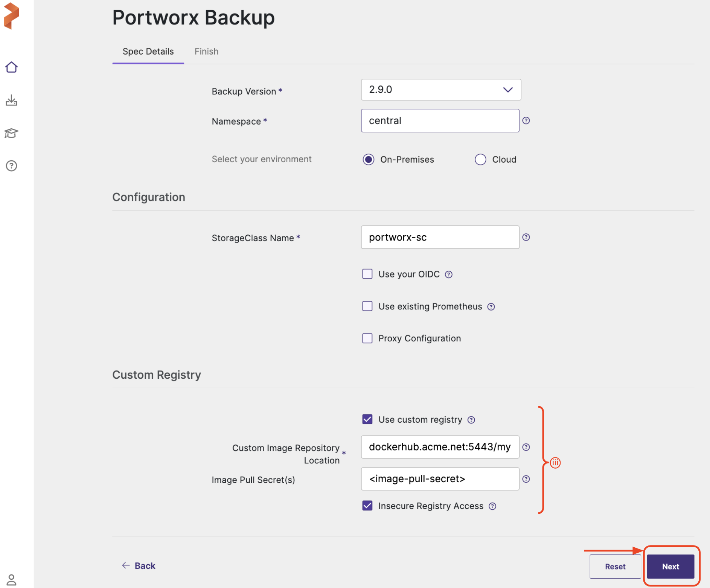Click the Portworx logo icon
The width and height of the screenshot is (710, 588).
coord(11,15)
